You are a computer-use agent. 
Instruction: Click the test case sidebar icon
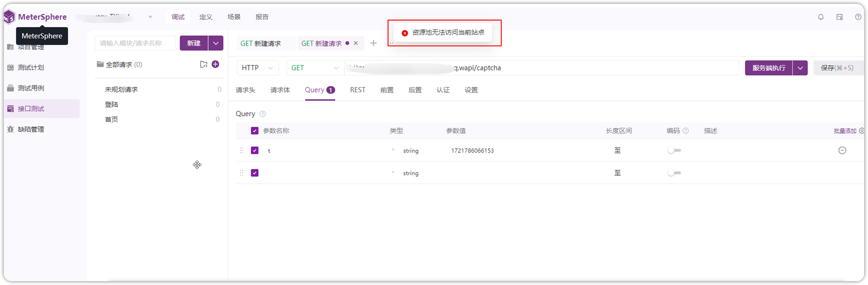pyautogui.click(x=10, y=88)
